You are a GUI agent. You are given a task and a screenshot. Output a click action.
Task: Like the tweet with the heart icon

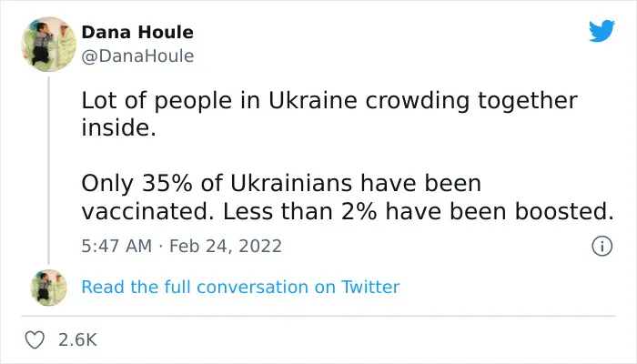pyautogui.click(x=35, y=339)
